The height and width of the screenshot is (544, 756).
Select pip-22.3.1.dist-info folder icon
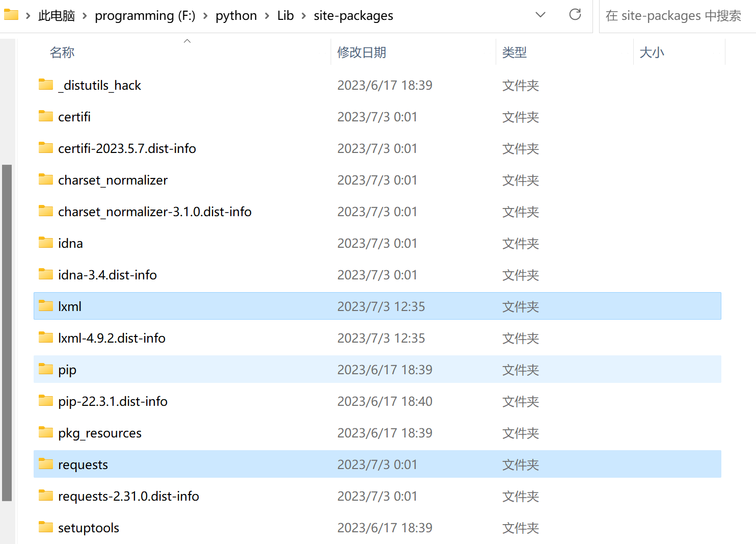[x=46, y=401]
